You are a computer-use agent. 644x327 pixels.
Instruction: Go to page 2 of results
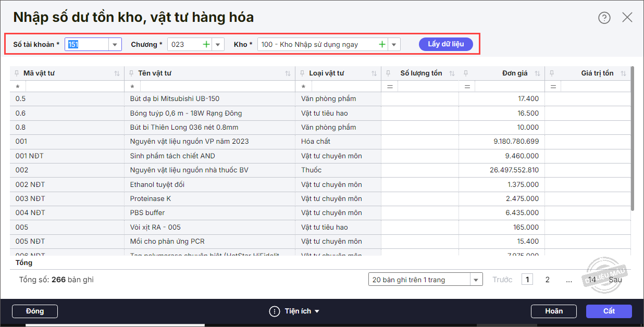point(547,280)
